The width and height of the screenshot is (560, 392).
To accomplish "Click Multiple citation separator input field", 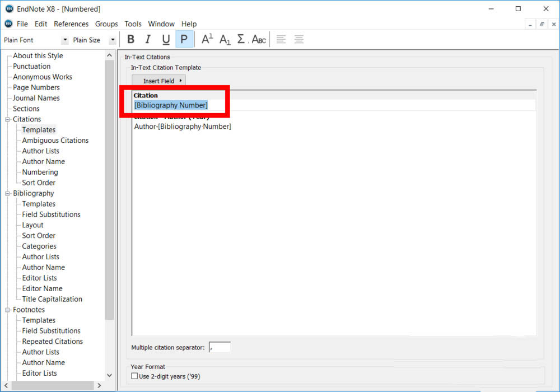I will (x=220, y=347).
